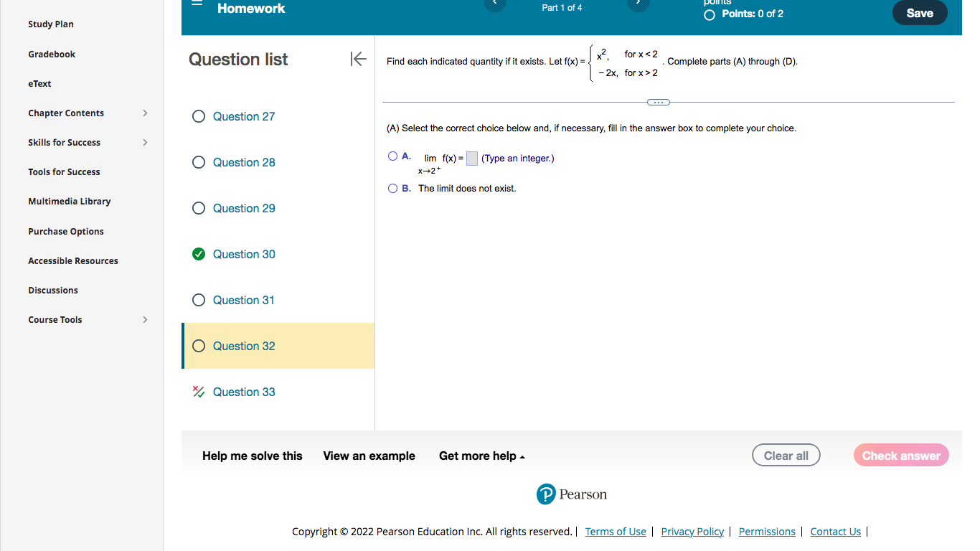Select choice B limit does not exist
Image resolution: width=980 pixels, height=551 pixels.
pyautogui.click(x=392, y=188)
